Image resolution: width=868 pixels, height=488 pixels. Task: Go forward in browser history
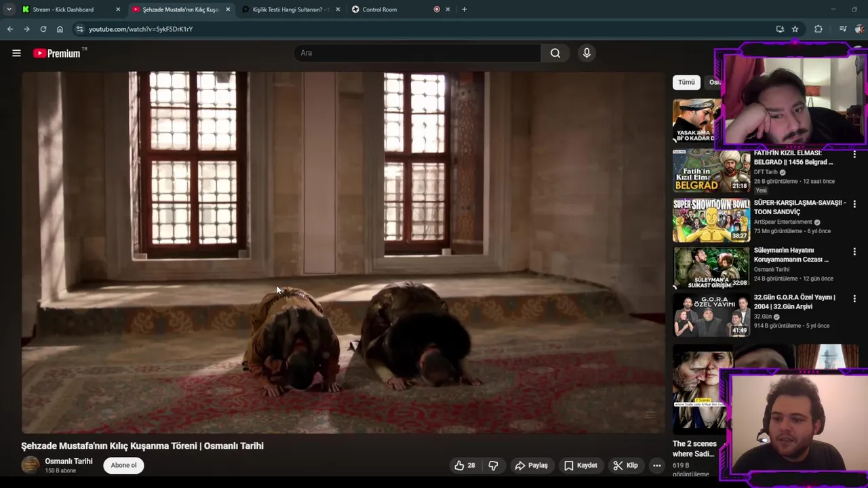(26, 29)
